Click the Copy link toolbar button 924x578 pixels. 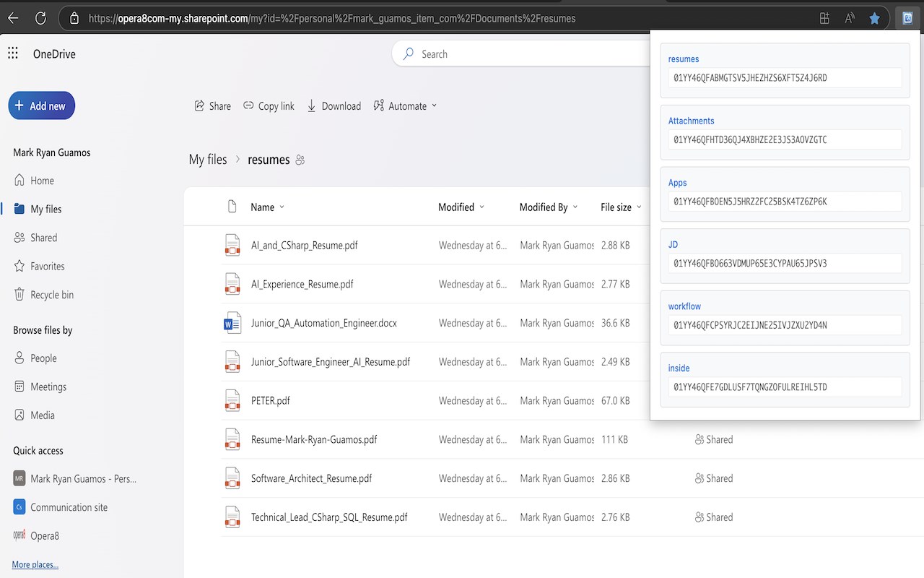(x=269, y=106)
